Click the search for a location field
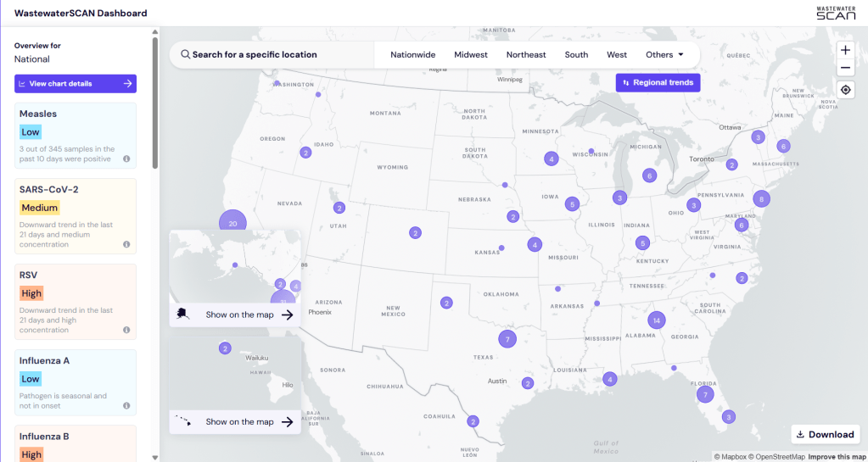Screen dimensions: 868x462 coord(272,55)
